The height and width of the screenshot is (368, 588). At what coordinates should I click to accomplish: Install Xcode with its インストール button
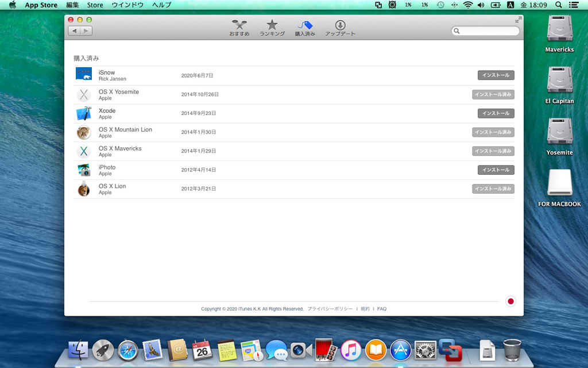[496, 113]
